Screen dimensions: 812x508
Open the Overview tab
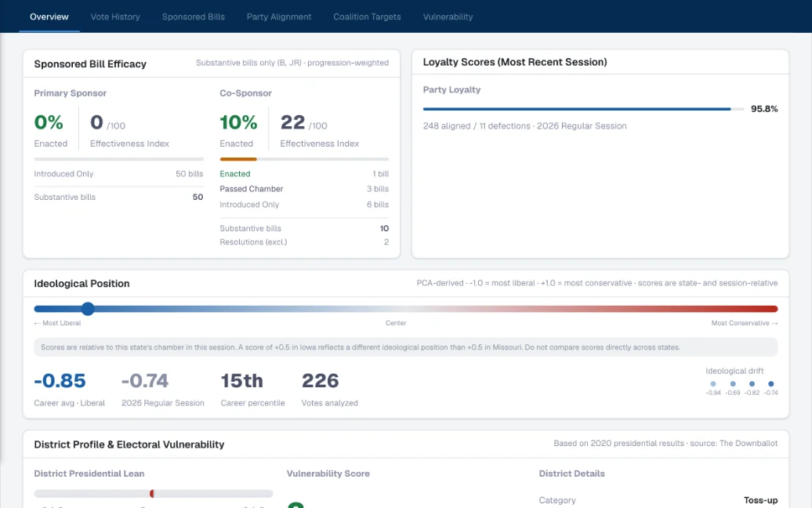click(x=49, y=16)
